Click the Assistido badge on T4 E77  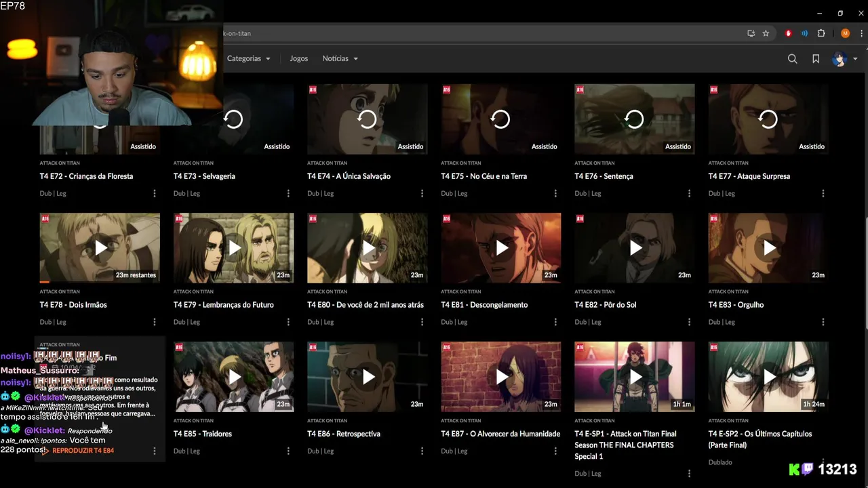pos(812,146)
